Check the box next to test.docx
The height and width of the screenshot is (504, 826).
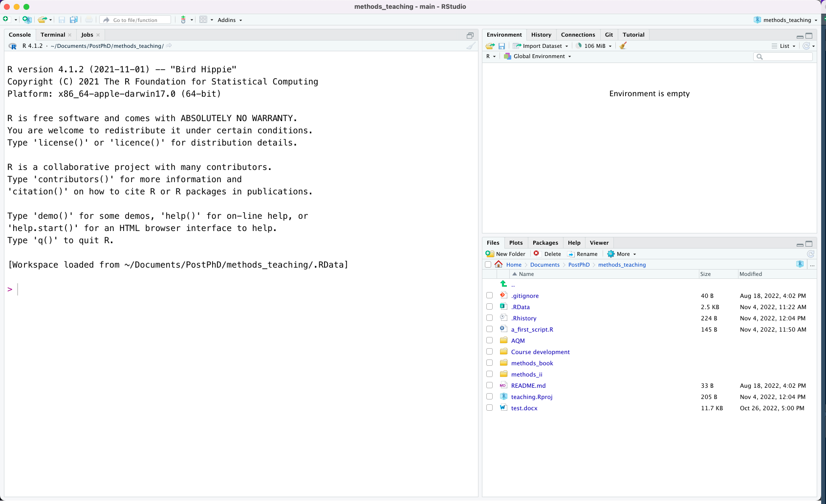pos(489,407)
